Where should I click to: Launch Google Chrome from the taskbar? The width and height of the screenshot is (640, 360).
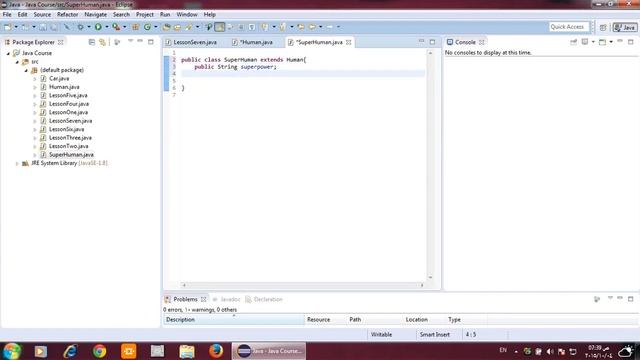[x=99, y=351]
